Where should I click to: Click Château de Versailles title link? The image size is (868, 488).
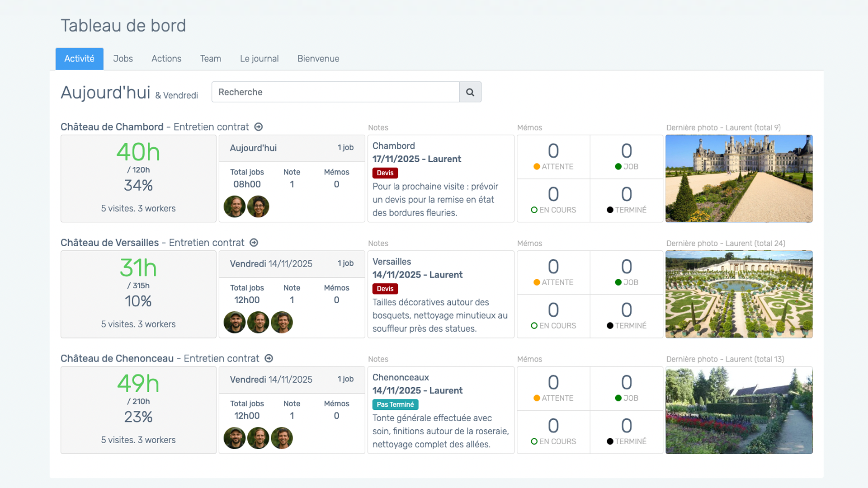tap(110, 243)
